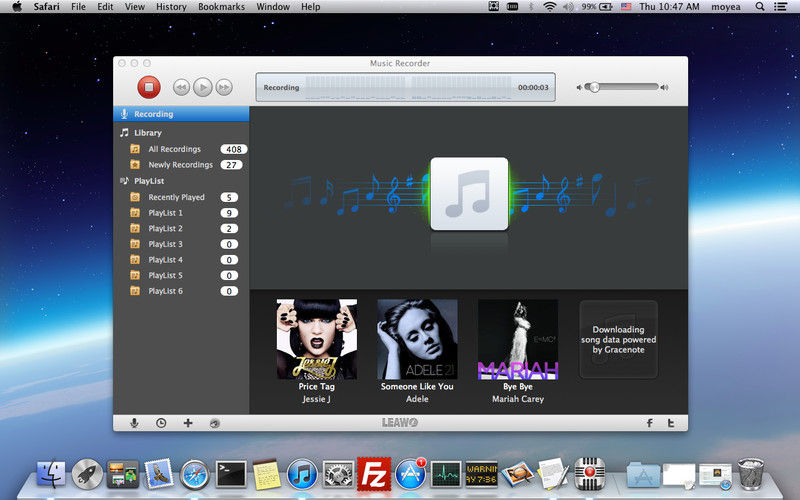
Task: Click the fast-forward playback button
Action: 224,88
